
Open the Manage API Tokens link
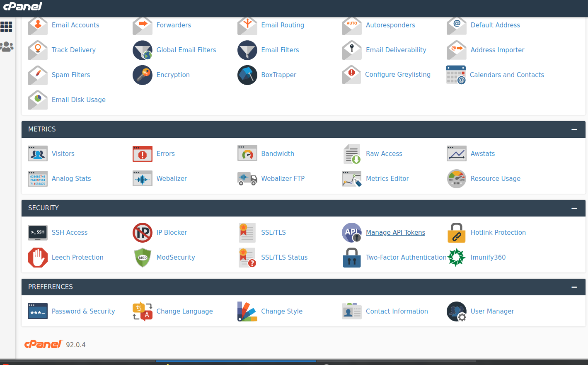(x=396, y=232)
